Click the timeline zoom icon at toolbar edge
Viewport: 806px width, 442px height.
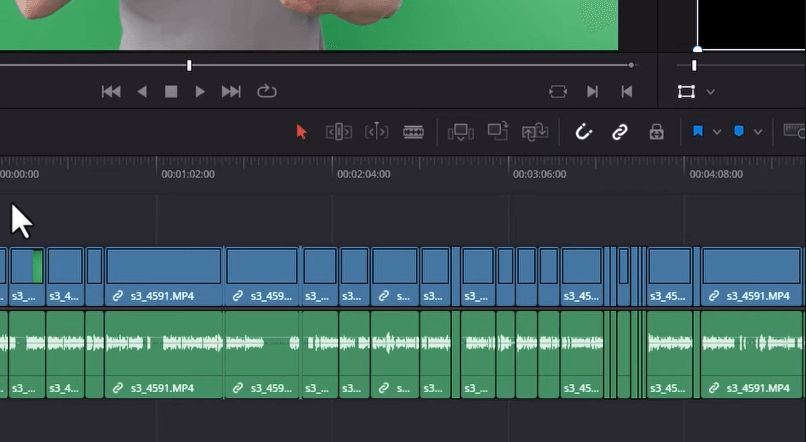pyautogui.click(x=794, y=131)
